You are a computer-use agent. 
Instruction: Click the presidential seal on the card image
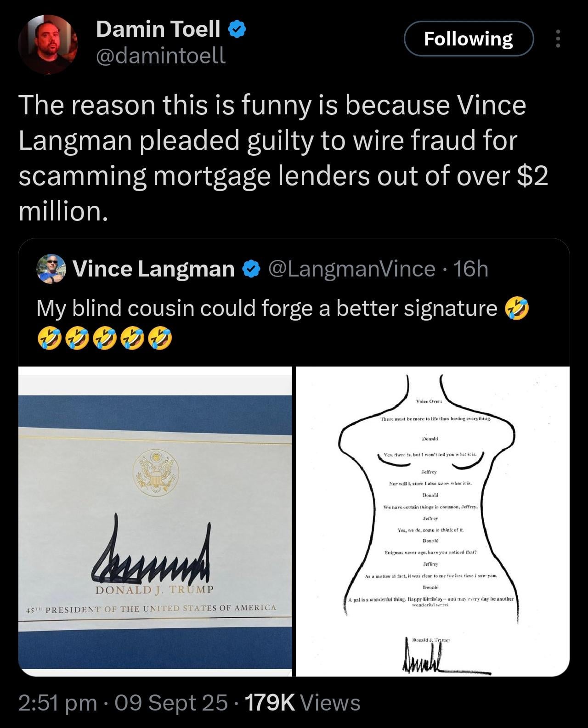[155, 473]
